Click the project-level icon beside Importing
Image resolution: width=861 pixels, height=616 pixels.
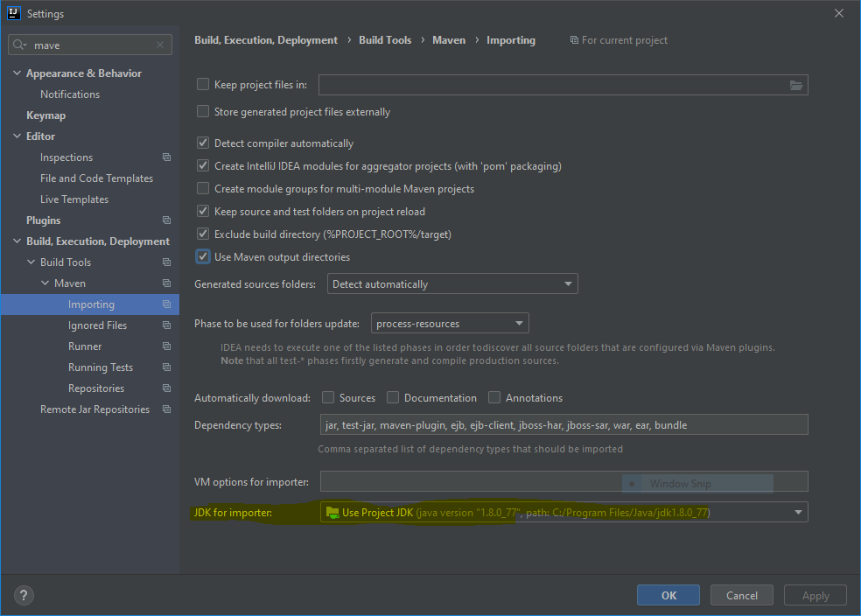coord(166,304)
